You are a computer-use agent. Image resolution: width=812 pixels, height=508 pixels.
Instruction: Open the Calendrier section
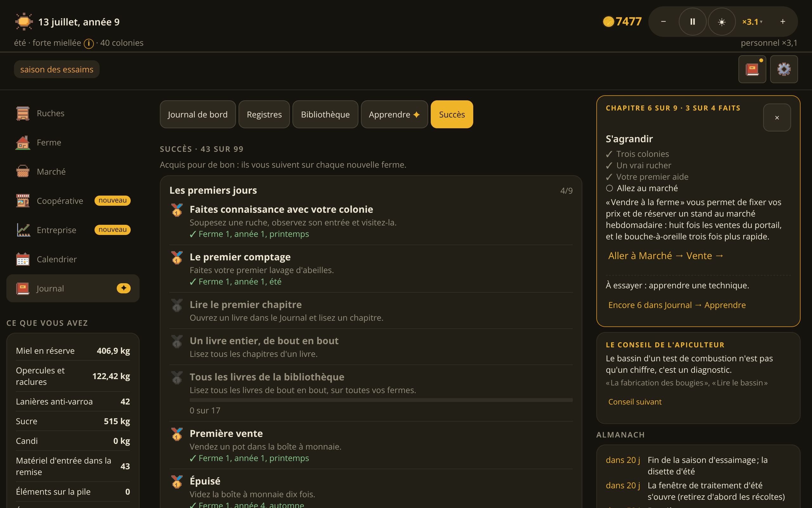[x=73, y=259]
